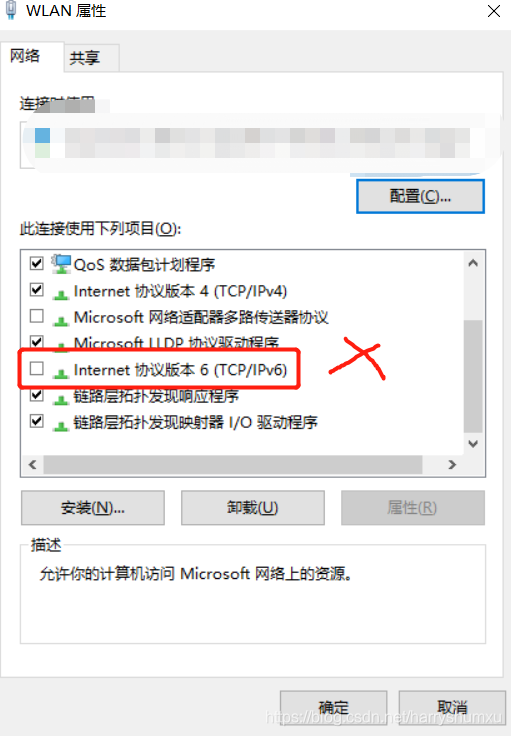
Task: Click the WLAN adapter icon in title bar
Action: (x=11, y=10)
